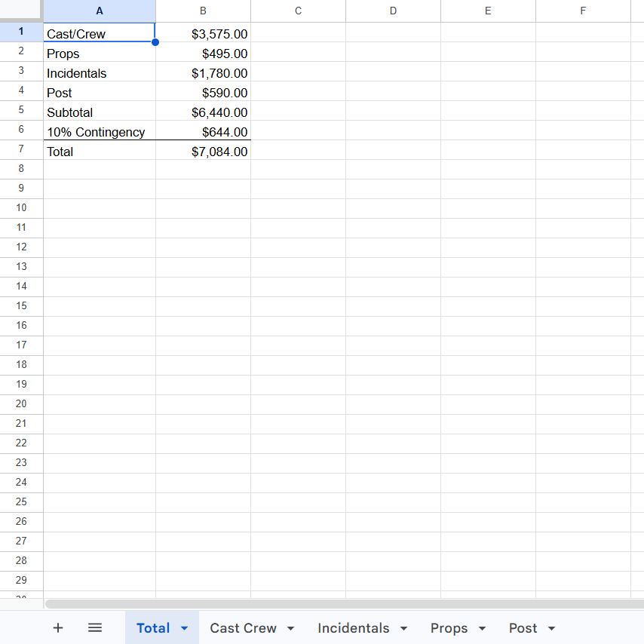Select row 1 header

point(21,33)
